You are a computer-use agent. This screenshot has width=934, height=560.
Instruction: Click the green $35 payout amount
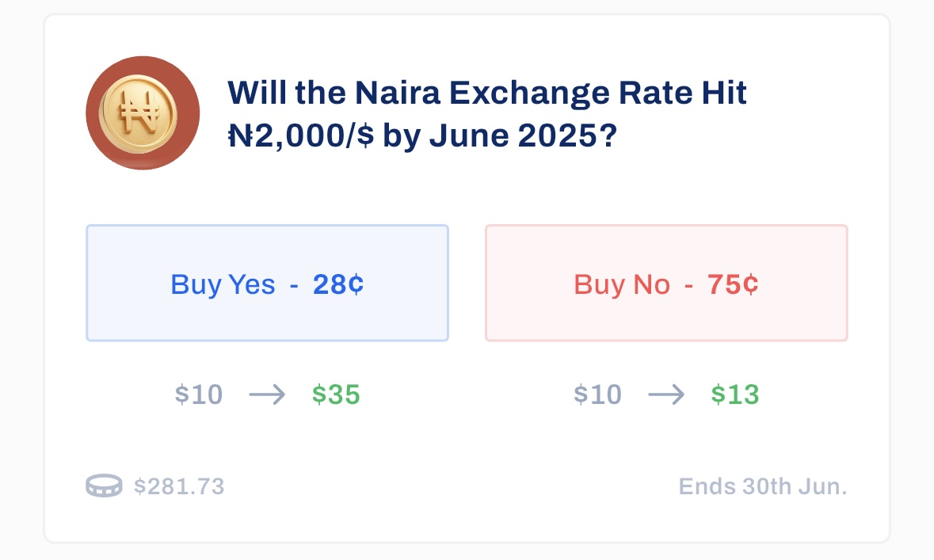click(x=335, y=395)
